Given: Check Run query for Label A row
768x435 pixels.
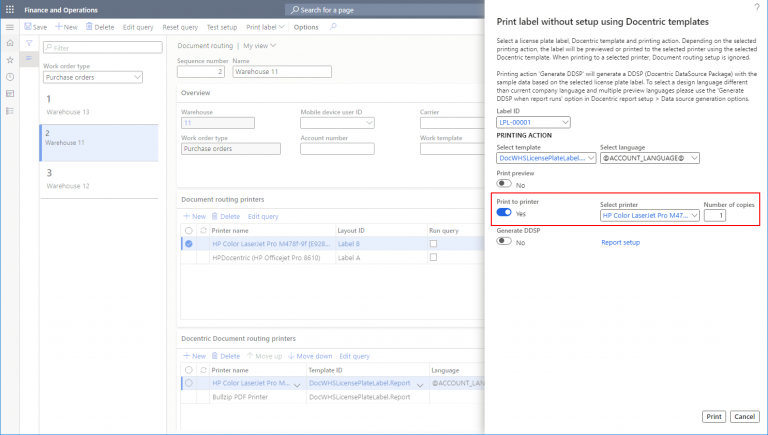Looking at the screenshot, I should (x=433, y=257).
